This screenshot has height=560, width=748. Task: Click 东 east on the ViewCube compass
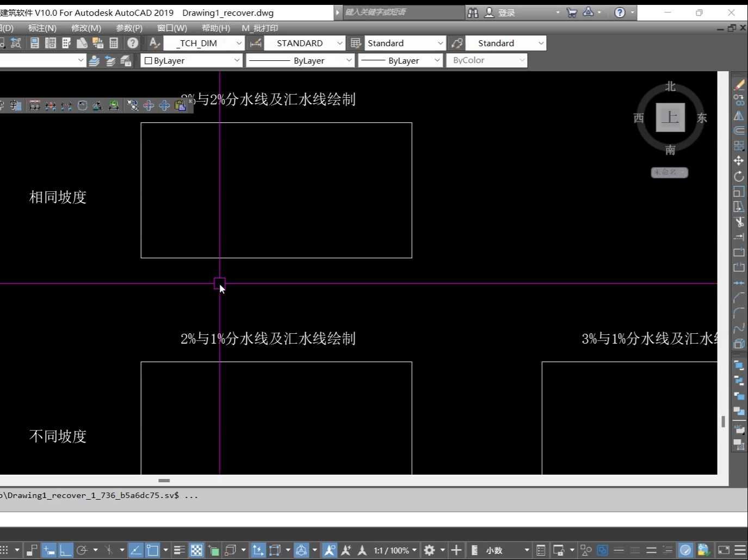click(702, 117)
